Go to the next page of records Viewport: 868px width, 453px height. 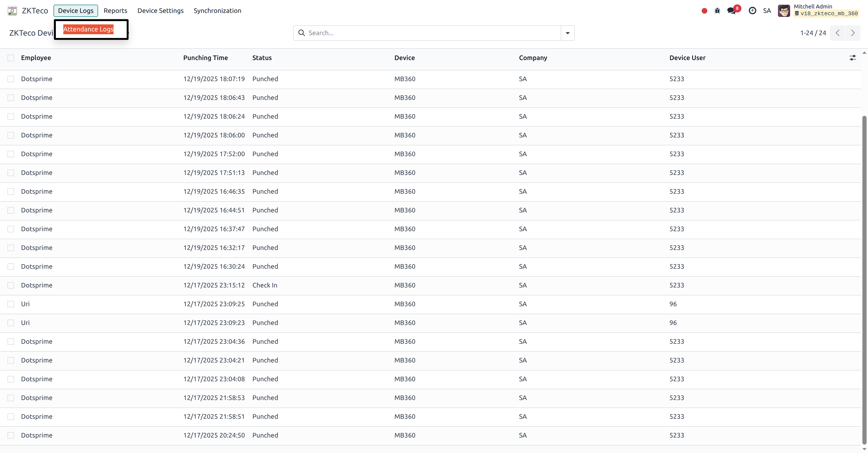(853, 33)
